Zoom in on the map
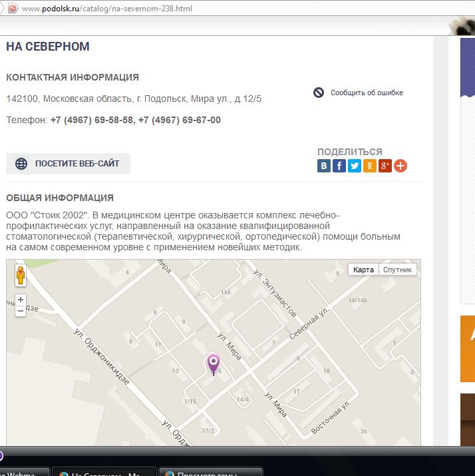Image resolution: width=475 pixels, height=476 pixels. [x=21, y=300]
